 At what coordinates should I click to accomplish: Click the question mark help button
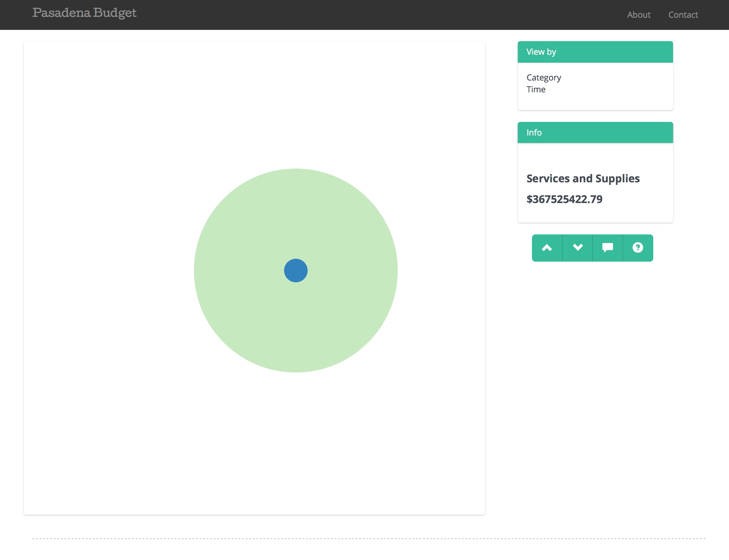(x=638, y=248)
